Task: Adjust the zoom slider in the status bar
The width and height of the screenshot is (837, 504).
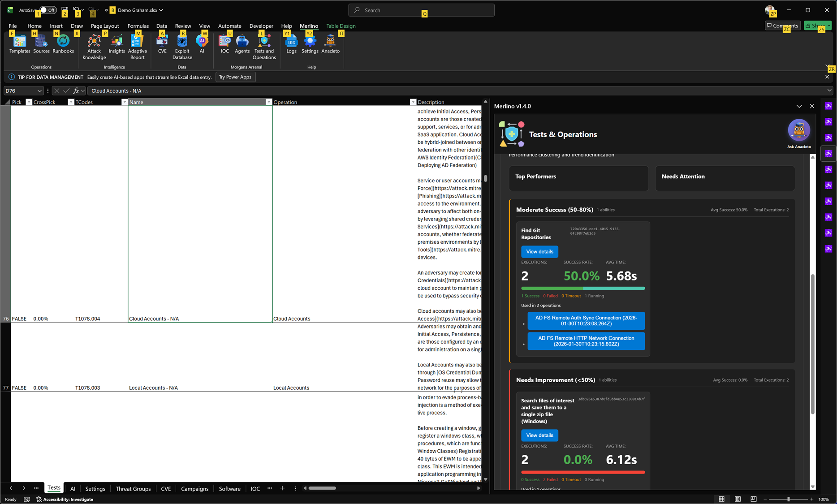Action: click(787, 499)
